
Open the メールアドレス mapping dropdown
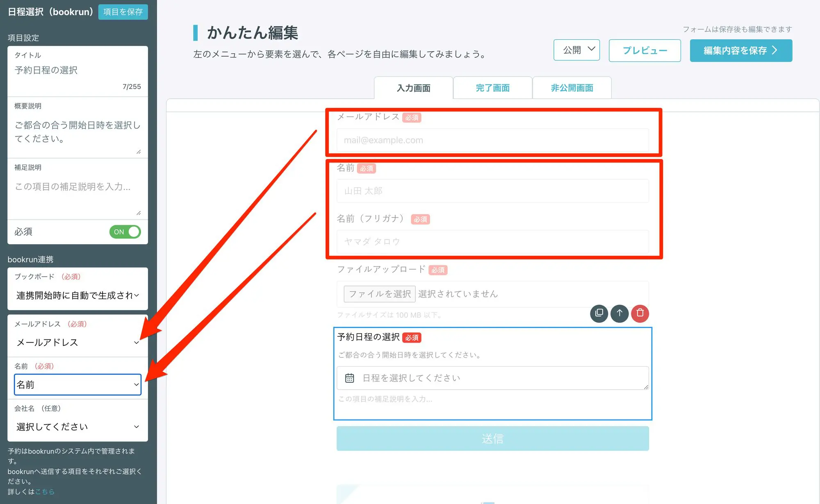coord(77,343)
